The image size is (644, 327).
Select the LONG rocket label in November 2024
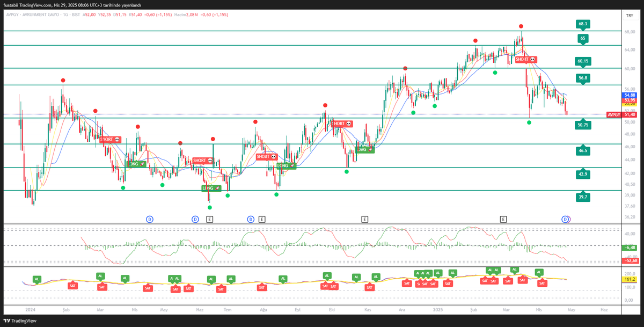pyautogui.click(x=365, y=150)
